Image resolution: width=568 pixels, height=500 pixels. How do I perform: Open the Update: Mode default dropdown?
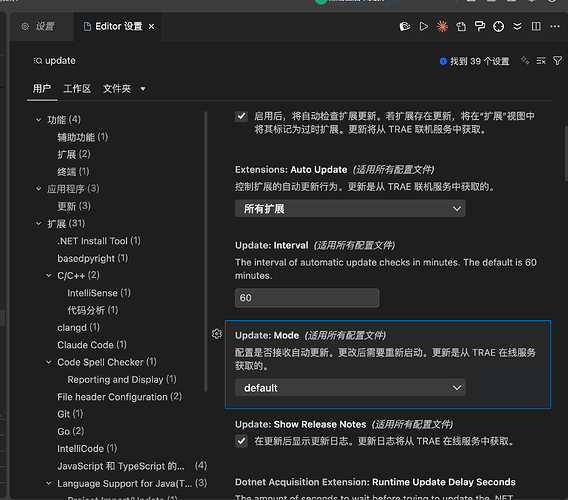pos(350,388)
